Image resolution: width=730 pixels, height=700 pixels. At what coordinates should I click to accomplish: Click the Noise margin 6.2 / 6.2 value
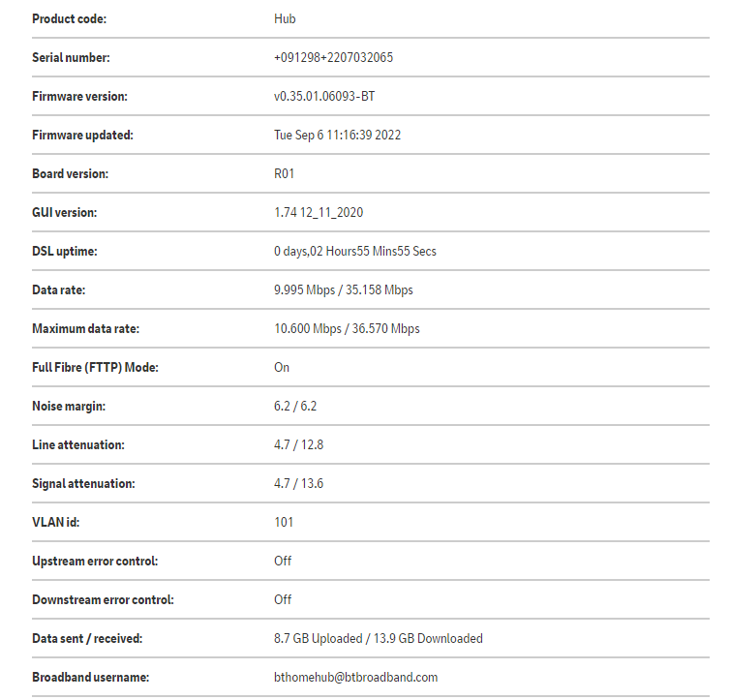pyautogui.click(x=295, y=407)
